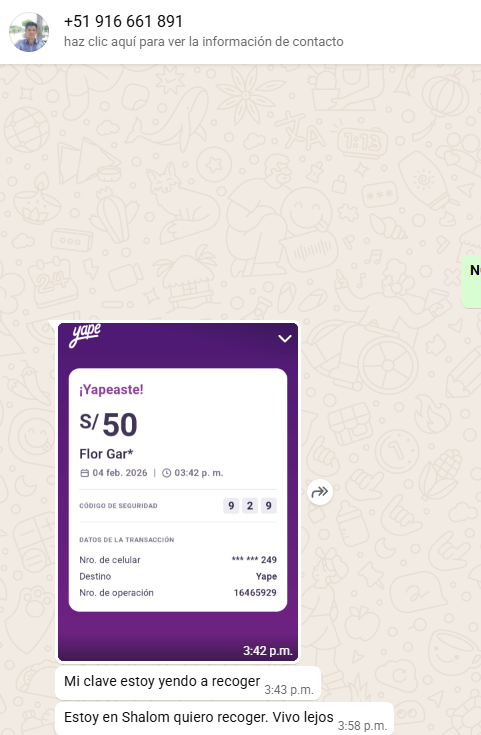
Task: Click the ¡Yapeaste! heading in the receipt
Action: point(111,390)
